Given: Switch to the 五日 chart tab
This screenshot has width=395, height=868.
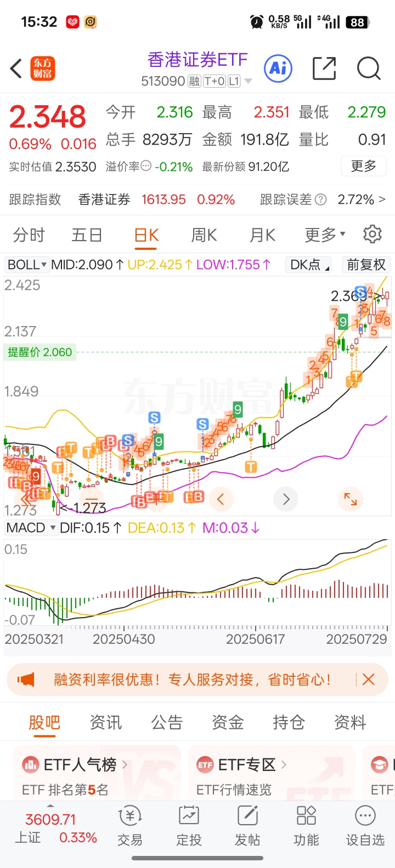Looking at the screenshot, I should 87,235.
